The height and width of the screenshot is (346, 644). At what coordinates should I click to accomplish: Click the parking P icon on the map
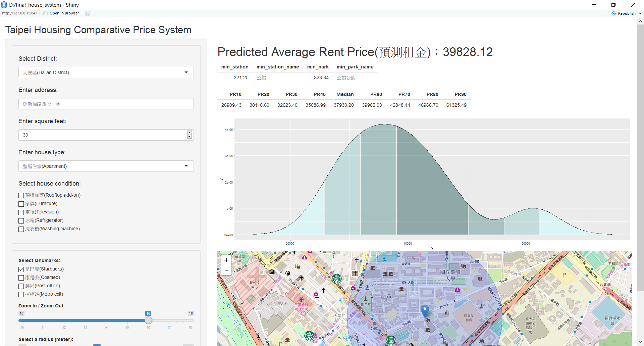tap(565, 275)
